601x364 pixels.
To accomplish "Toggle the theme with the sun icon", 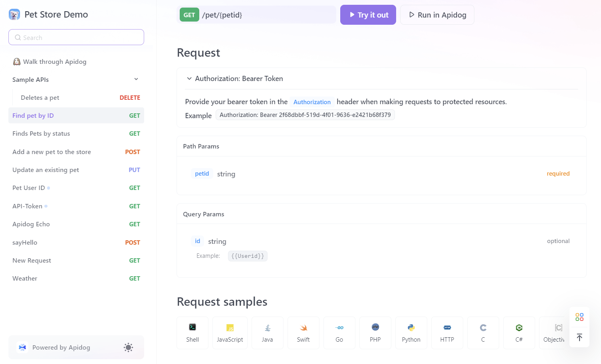I will click(x=128, y=347).
